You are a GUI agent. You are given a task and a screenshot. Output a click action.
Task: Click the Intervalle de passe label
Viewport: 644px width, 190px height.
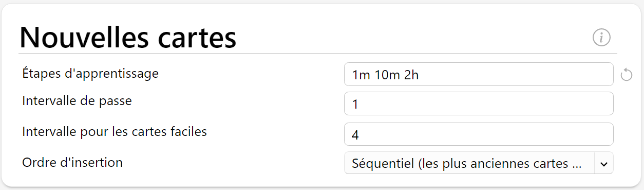tap(77, 101)
